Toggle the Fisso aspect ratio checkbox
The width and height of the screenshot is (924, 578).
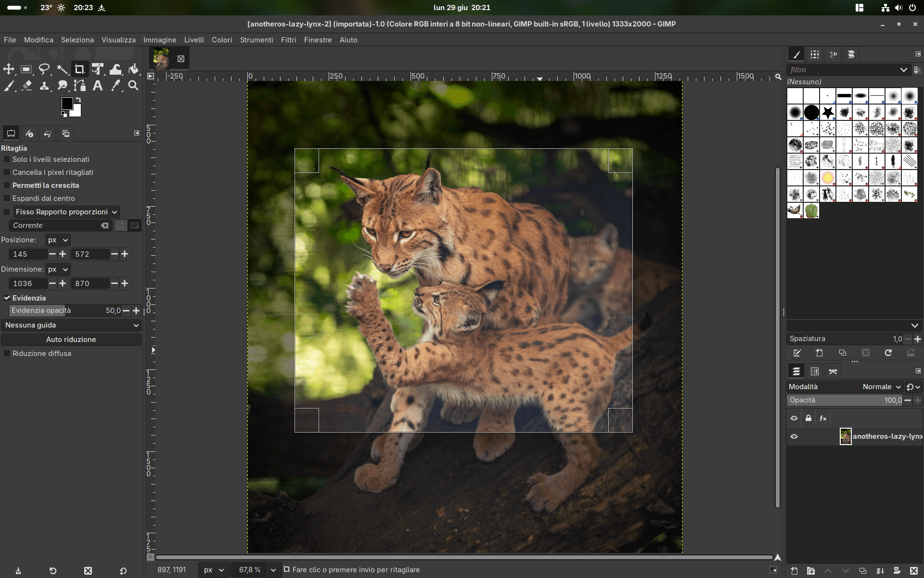click(x=7, y=212)
